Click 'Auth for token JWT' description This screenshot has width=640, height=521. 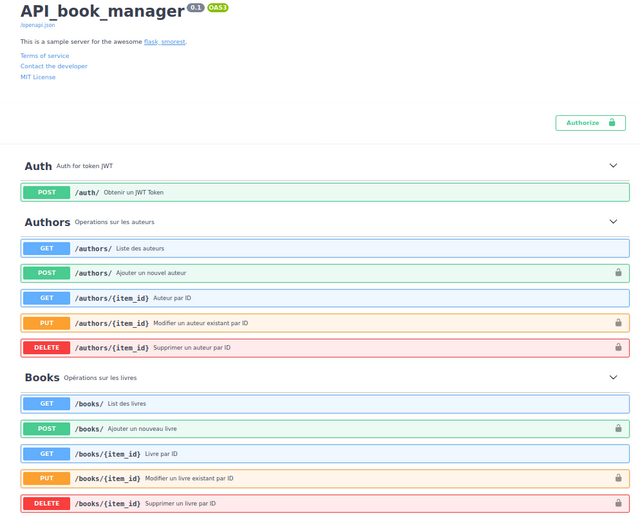[x=84, y=166]
